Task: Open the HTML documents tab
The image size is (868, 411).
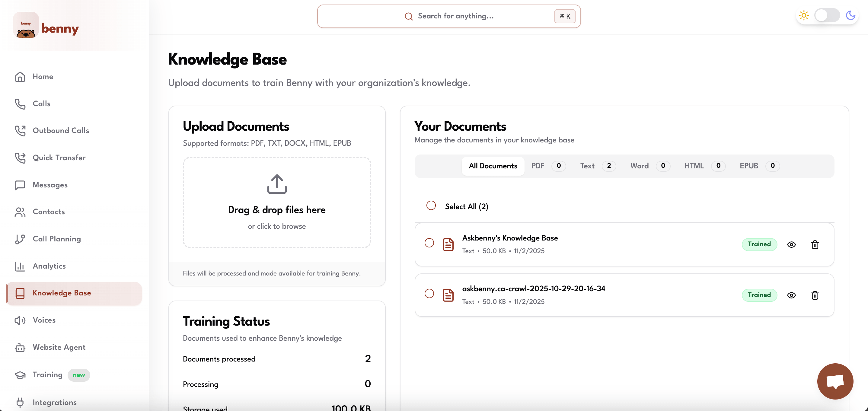Action: click(705, 166)
